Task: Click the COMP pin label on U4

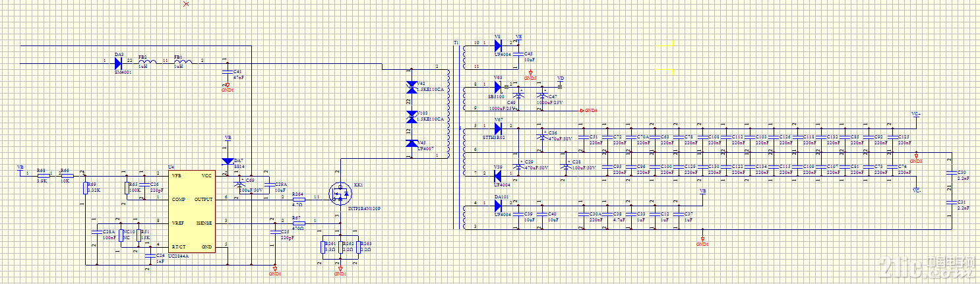Action: point(179,198)
